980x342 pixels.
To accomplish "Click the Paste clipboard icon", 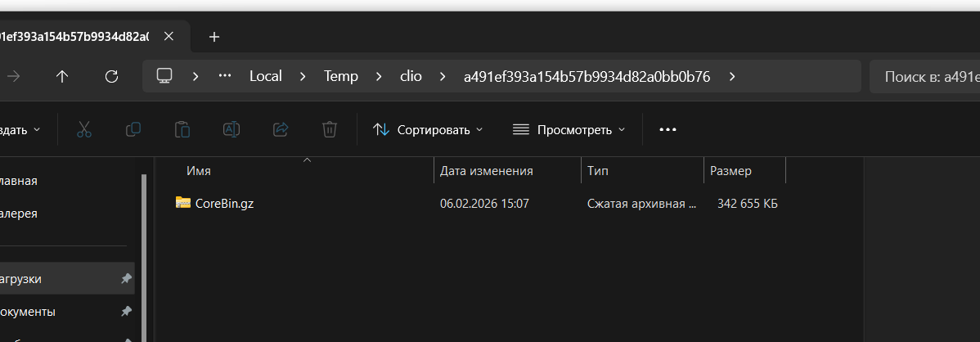I will (182, 129).
